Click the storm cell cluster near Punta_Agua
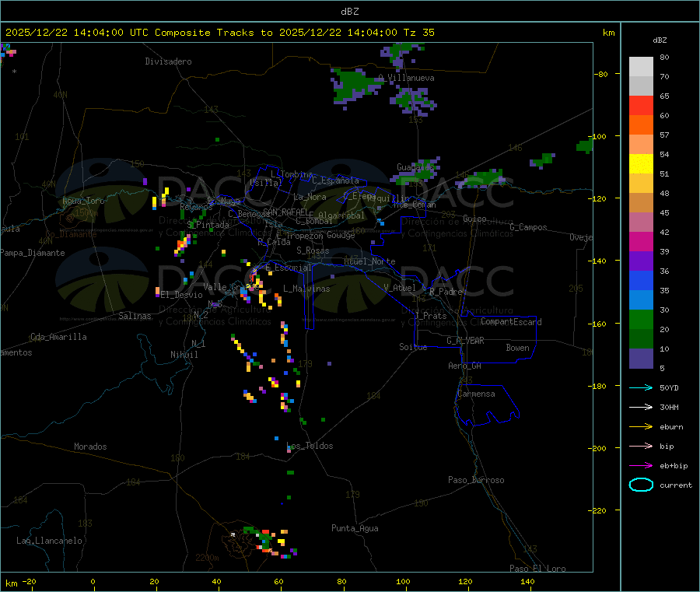The image size is (700, 592). [x=269, y=542]
